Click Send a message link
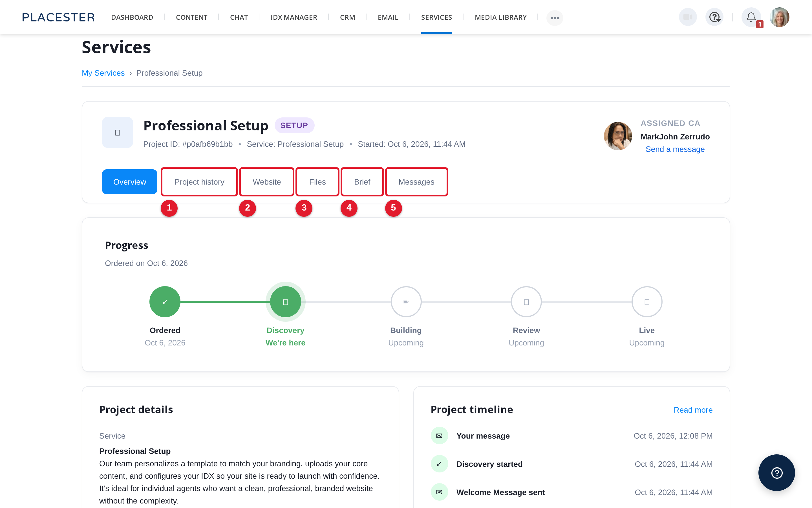Image resolution: width=812 pixels, height=508 pixels. tap(675, 149)
